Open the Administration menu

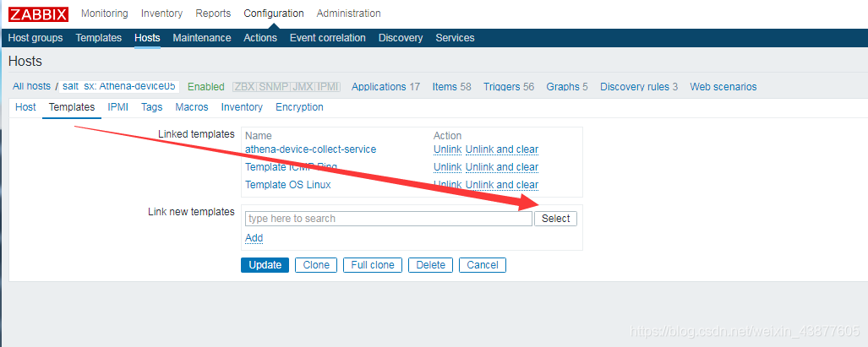point(349,14)
